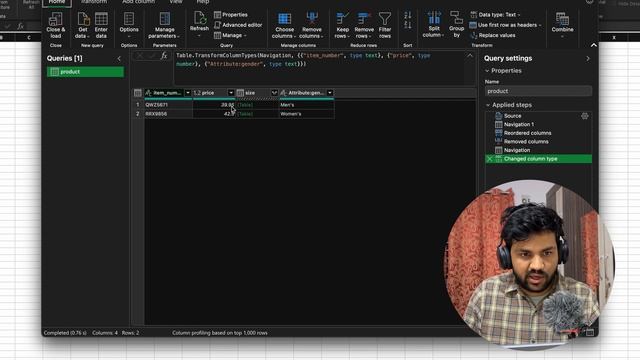640x360 pixels.
Task: Launch the Advanced editor
Action: pos(238,25)
